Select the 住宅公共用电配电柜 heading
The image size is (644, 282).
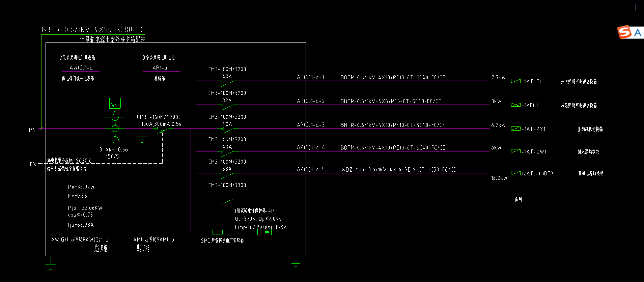click(x=158, y=58)
